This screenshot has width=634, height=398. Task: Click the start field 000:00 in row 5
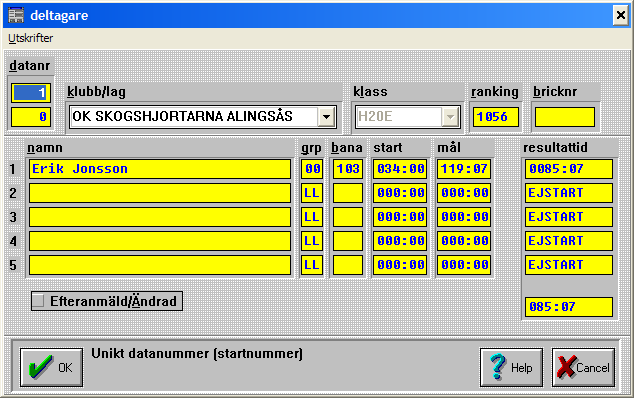[x=400, y=265]
